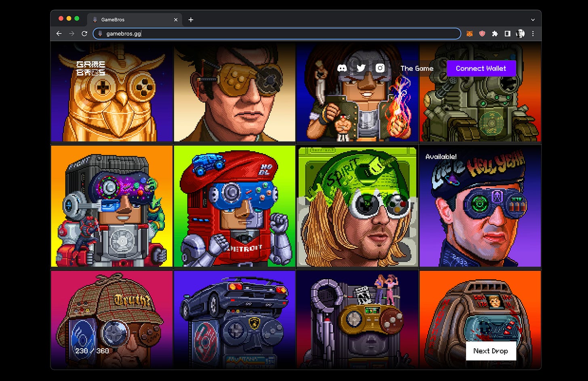
Task: Click the 230 / 360 counter
Action: tap(92, 351)
